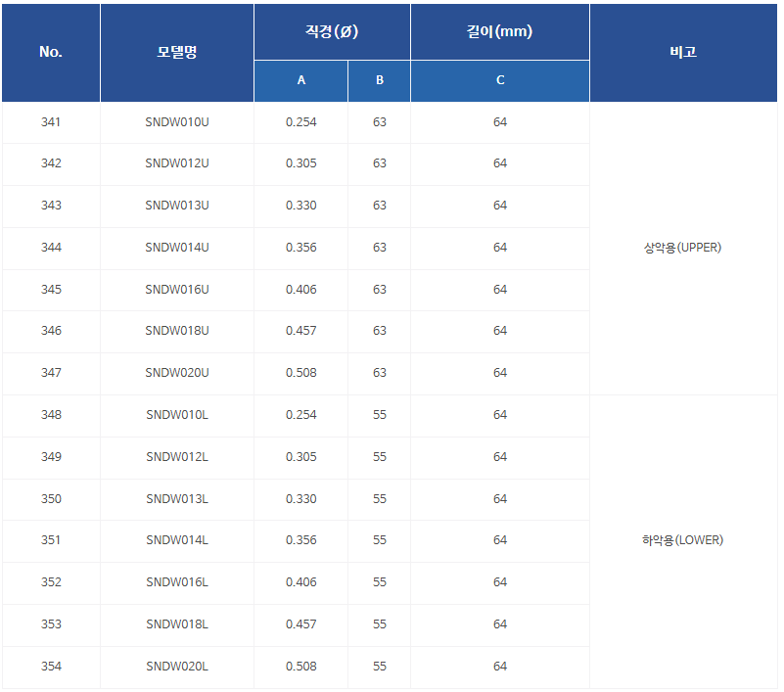Image resolution: width=784 pixels, height=692 pixels.
Task: Click the 0.457 value in row 346
Action: pos(301,331)
